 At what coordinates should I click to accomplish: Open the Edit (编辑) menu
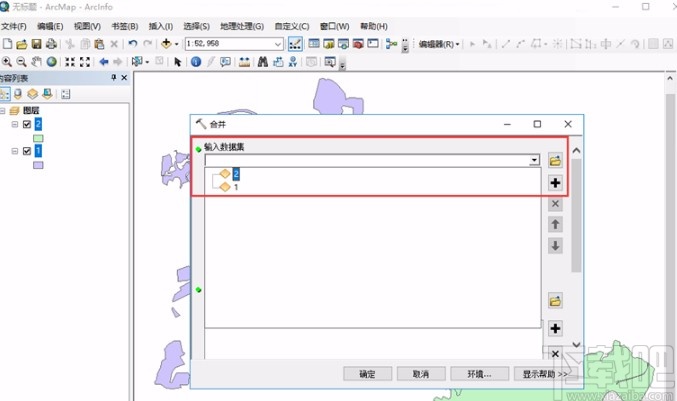coord(50,26)
